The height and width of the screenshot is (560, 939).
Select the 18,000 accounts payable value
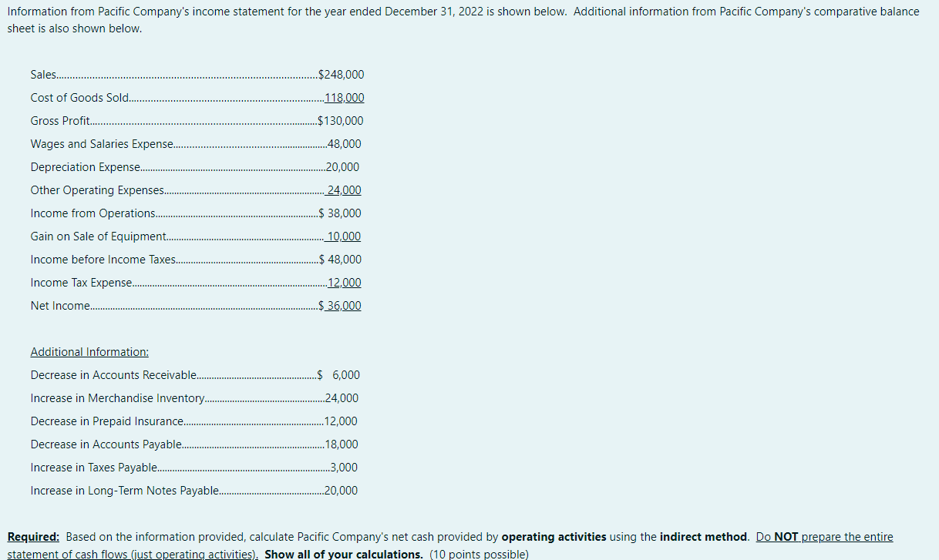(x=342, y=444)
